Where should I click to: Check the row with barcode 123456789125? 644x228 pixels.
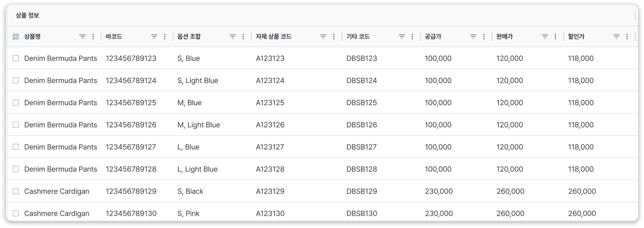coord(16,103)
